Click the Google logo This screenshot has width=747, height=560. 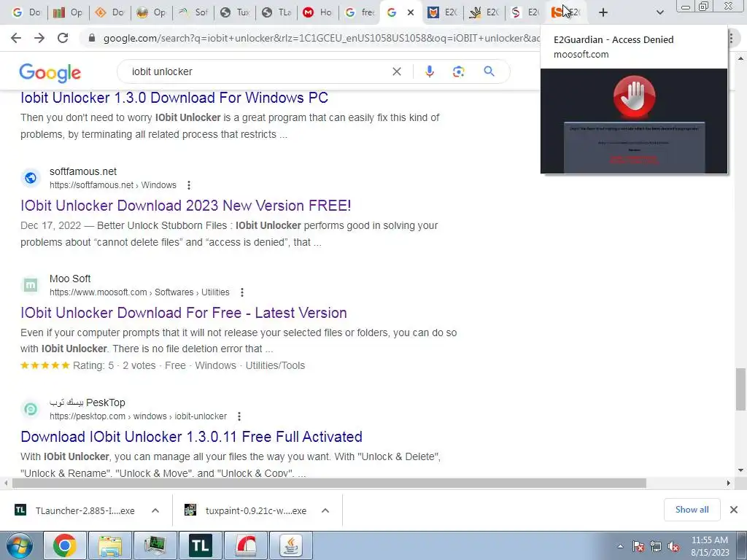click(50, 73)
